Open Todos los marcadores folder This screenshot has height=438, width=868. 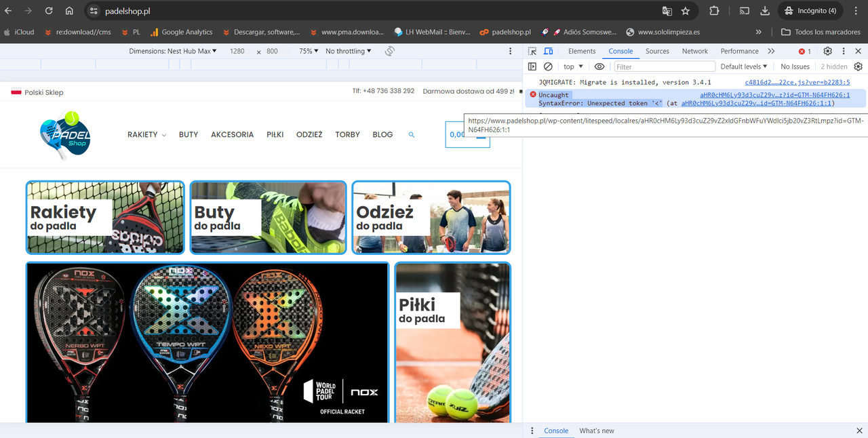821,32
